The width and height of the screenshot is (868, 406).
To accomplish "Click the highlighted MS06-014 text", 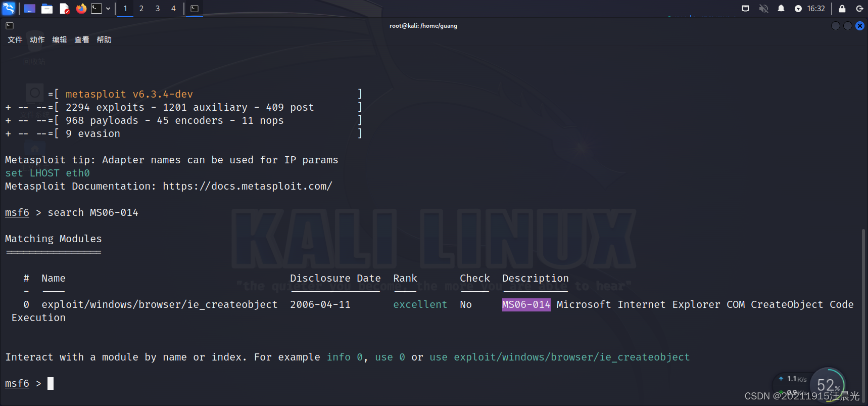I will pos(526,304).
